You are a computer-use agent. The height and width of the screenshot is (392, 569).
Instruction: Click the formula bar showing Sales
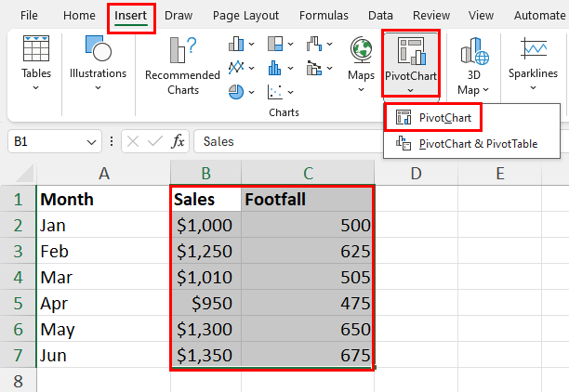point(288,141)
